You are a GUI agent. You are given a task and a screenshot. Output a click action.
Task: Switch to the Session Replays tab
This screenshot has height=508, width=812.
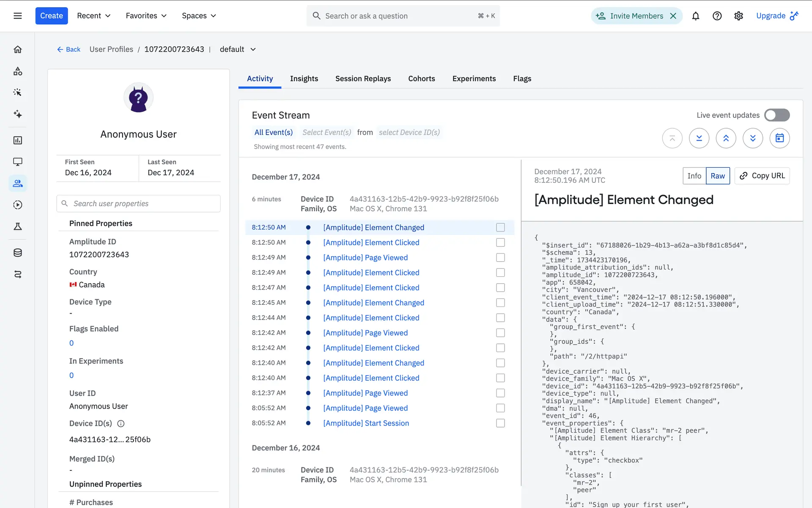pos(363,79)
